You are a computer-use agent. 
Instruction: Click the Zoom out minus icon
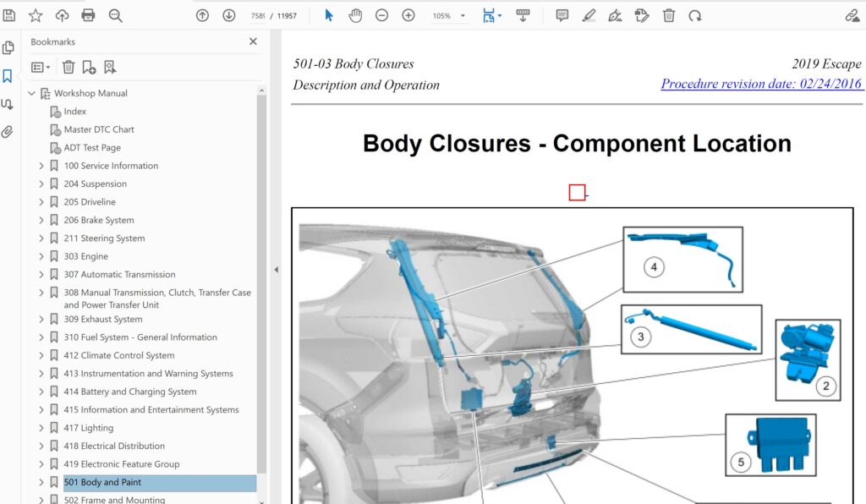coord(381,15)
